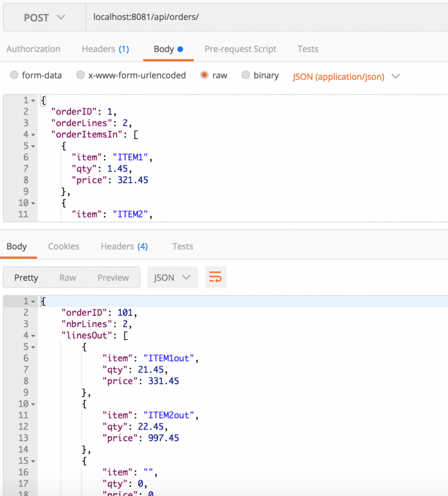Open the POST request method dropdown
The height and width of the screenshot is (496, 448).
tap(44, 16)
